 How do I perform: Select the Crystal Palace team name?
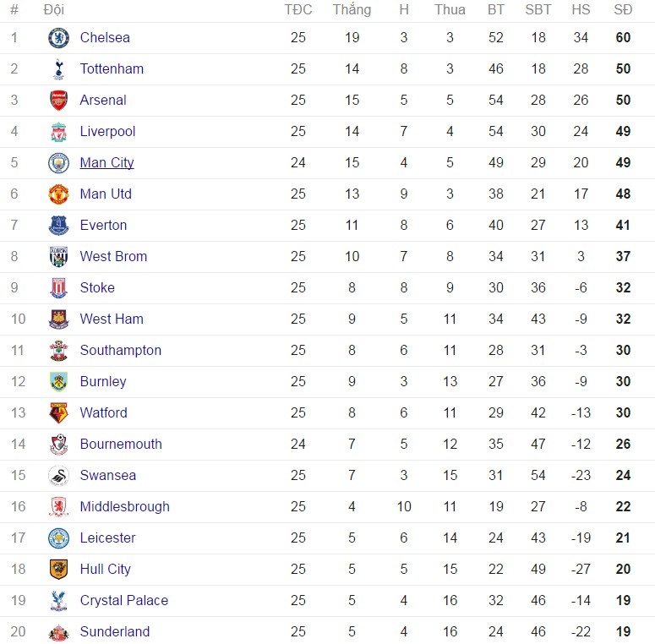click(x=123, y=601)
